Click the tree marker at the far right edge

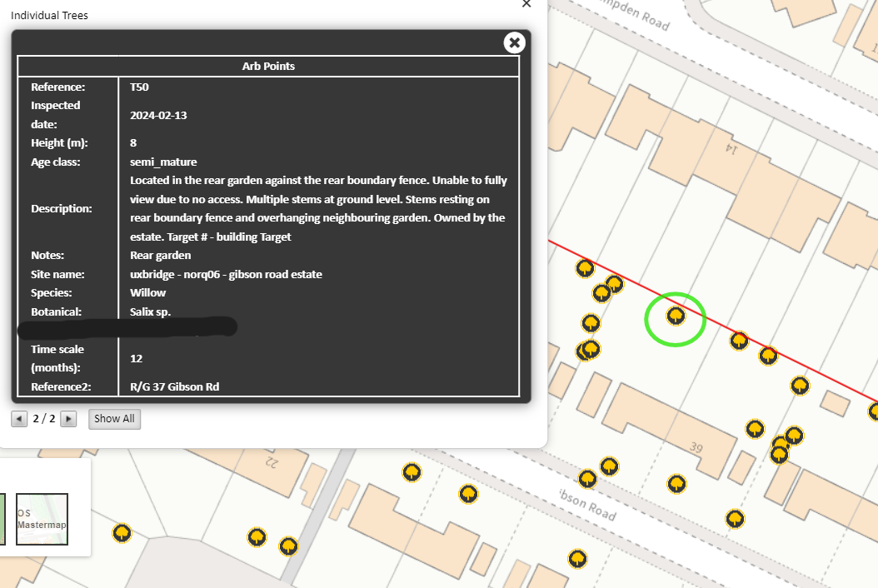pyautogui.click(x=873, y=411)
